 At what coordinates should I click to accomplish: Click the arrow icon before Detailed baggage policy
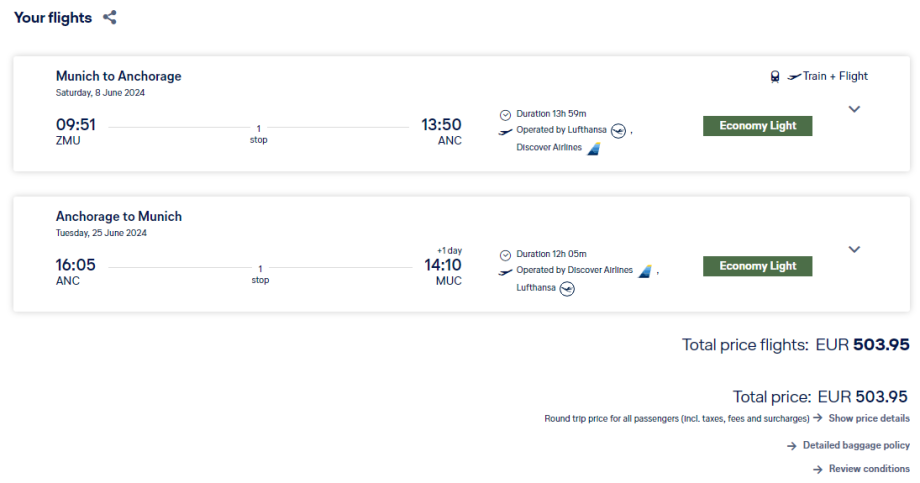792,445
